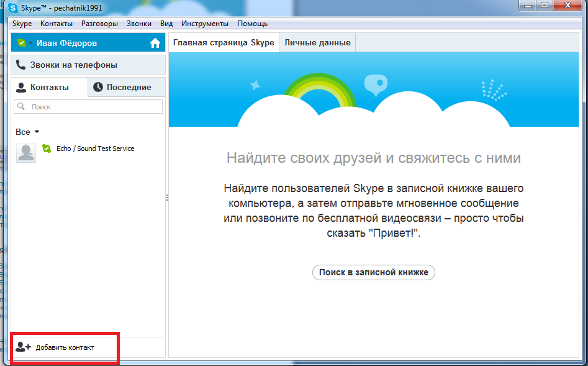Click the Поиск в записной книжке button
This screenshot has height=366, width=588.
pyautogui.click(x=374, y=273)
